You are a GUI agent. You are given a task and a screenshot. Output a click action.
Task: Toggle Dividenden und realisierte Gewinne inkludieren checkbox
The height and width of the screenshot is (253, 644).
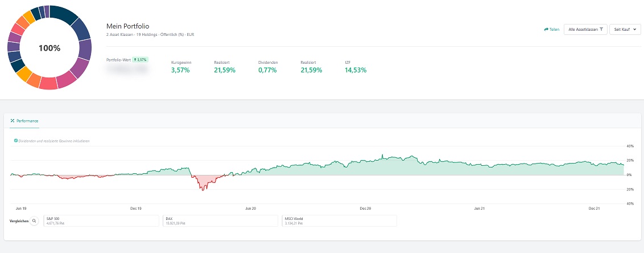click(x=15, y=140)
